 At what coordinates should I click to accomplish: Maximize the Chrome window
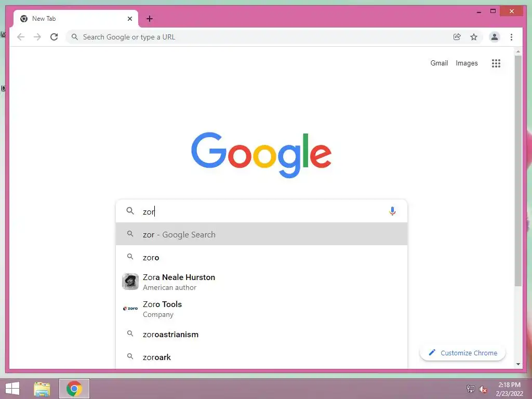(x=493, y=11)
